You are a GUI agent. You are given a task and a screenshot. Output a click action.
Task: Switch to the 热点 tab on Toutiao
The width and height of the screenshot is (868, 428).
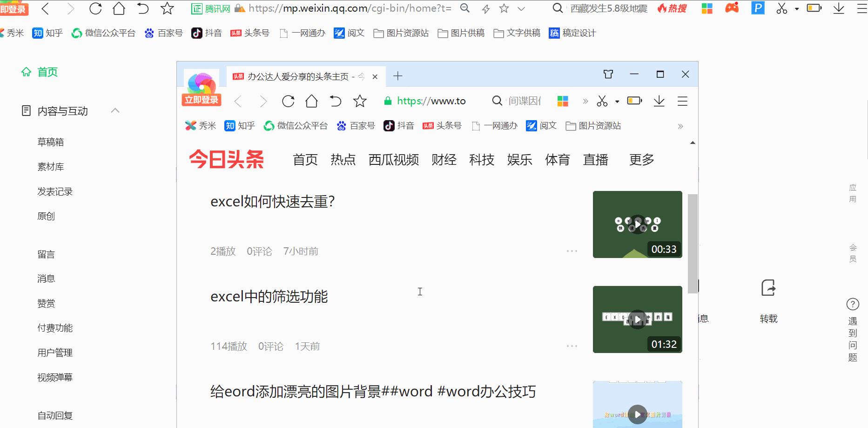coord(343,160)
